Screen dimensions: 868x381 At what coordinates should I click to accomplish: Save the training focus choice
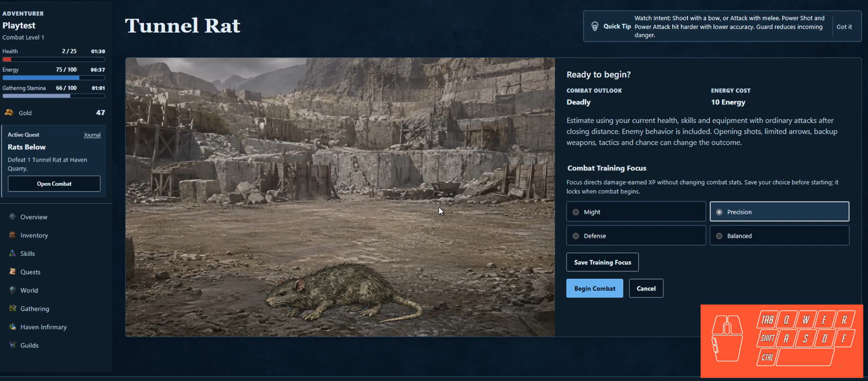pos(602,262)
